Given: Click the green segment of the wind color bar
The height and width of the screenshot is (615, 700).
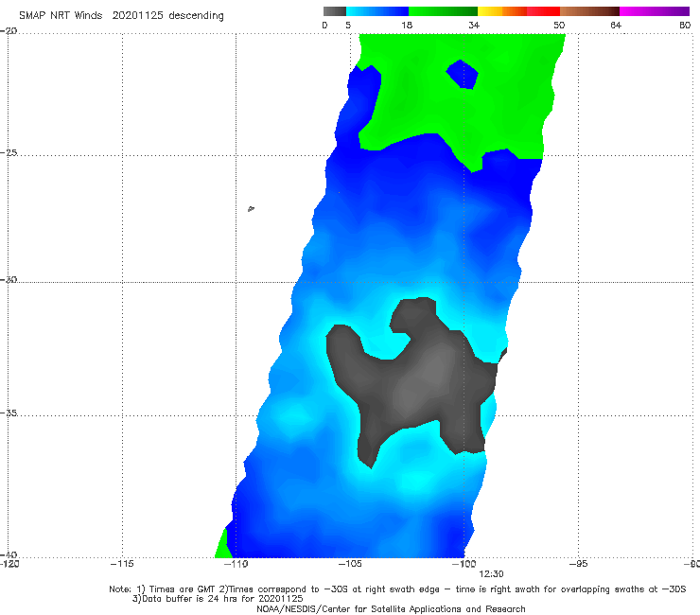Looking at the screenshot, I should tap(443, 11).
